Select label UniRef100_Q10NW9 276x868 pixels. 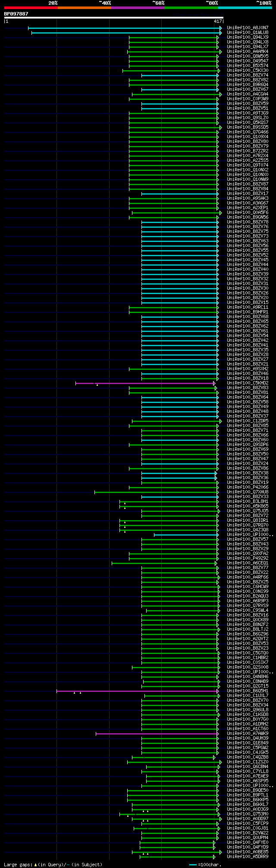(248, 179)
